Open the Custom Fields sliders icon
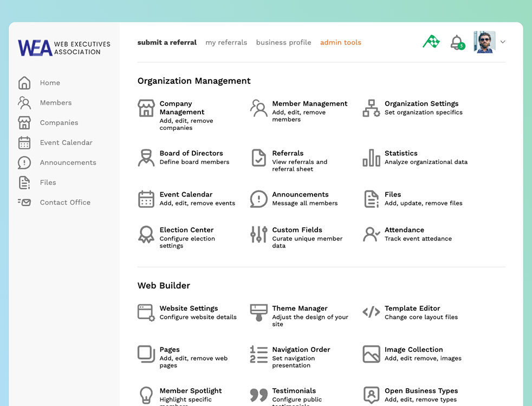 (x=259, y=234)
